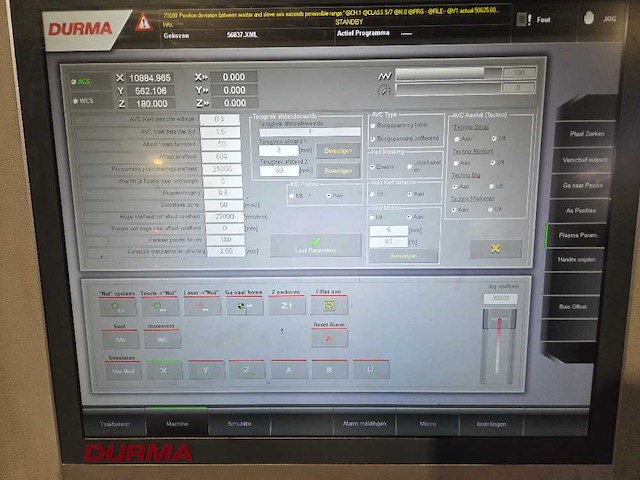The image size is (640, 480).
Task: Set IHS Prefow option to Uit
Action: click(291, 196)
